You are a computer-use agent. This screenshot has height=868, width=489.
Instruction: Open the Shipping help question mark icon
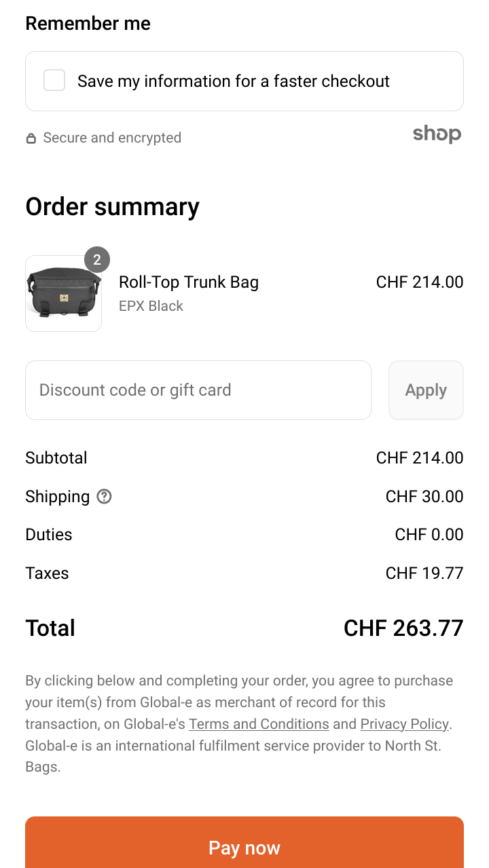pos(104,497)
